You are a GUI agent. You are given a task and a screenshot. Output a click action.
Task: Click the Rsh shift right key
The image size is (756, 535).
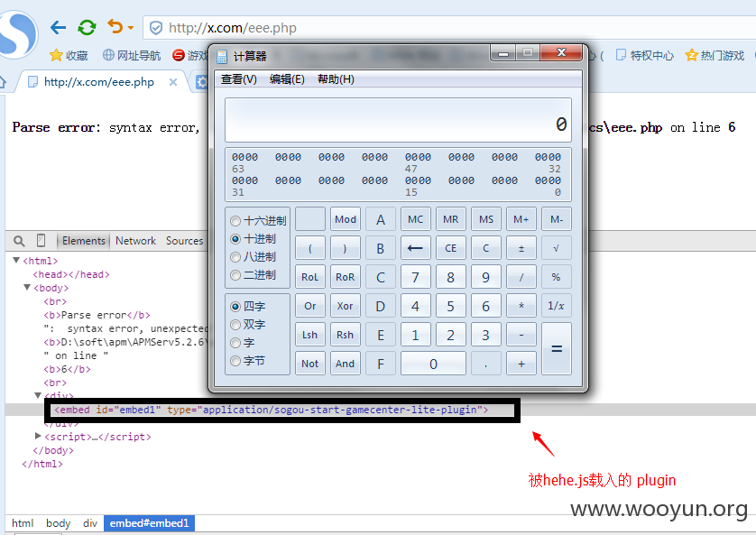(346, 335)
